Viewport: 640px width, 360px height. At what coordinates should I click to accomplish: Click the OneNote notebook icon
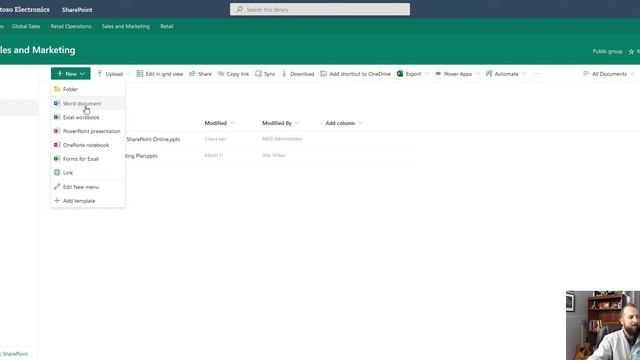[57, 145]
